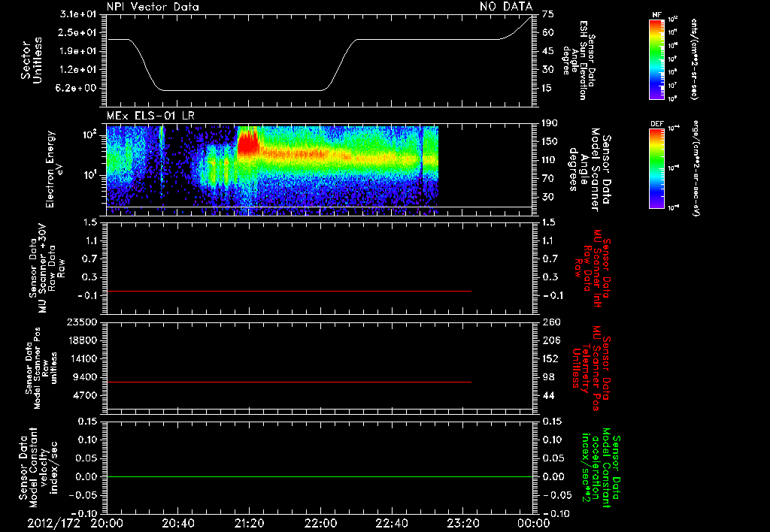
Task: Click the NF color scale bar
Action: click(656, 59)
